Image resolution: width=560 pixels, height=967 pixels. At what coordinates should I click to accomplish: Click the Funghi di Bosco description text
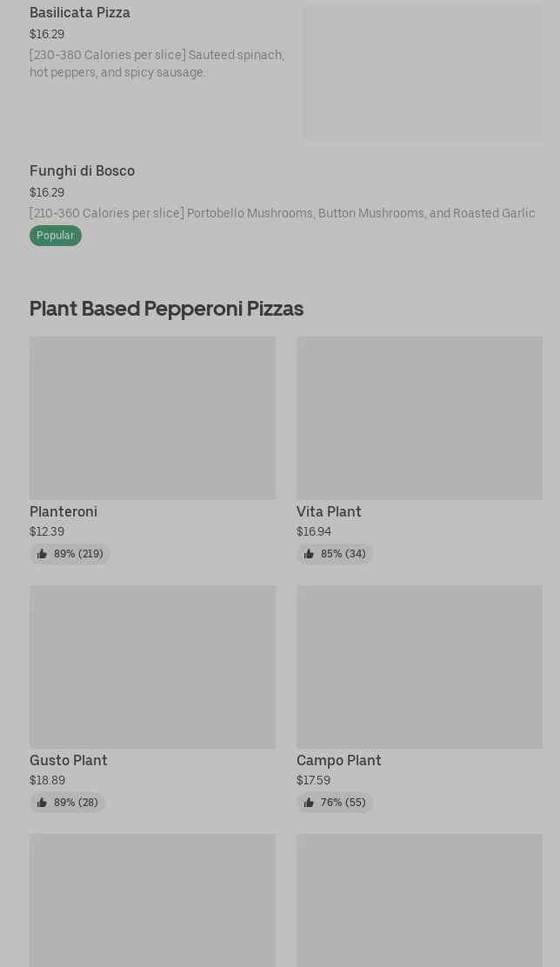click(282, 214)
